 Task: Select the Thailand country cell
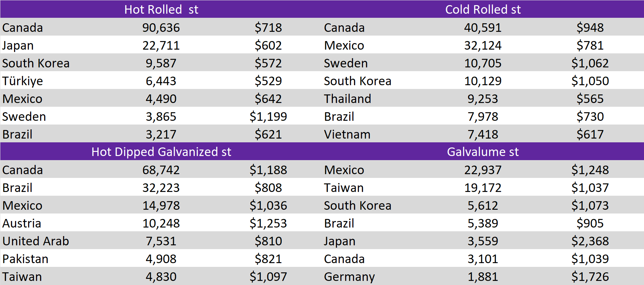coord(347,99)
